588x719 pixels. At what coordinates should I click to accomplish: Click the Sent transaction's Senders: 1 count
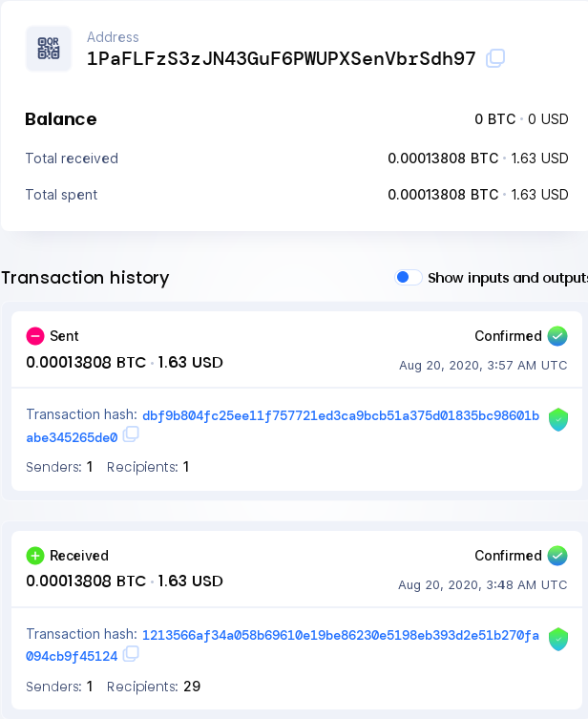(x=90, y=467)
